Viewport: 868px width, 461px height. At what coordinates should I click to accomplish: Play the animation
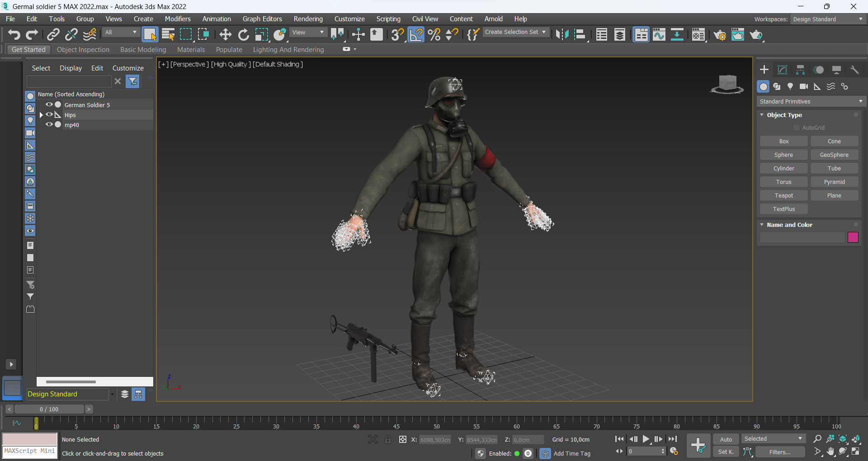(646, 439)
